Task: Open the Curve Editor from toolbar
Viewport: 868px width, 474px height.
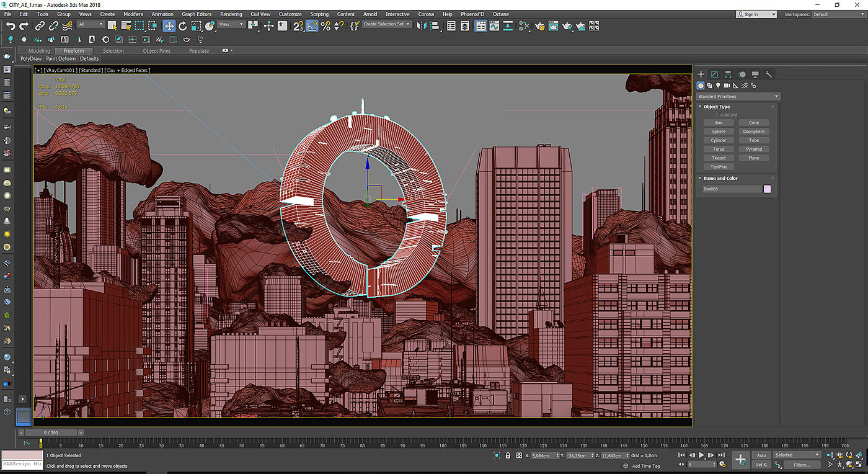Action: click(x=494, y=26)
